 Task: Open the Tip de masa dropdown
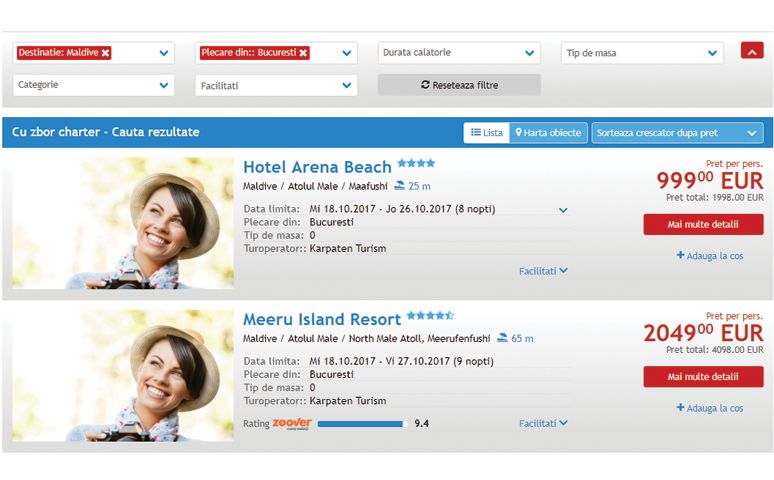[x=642, y=53]
